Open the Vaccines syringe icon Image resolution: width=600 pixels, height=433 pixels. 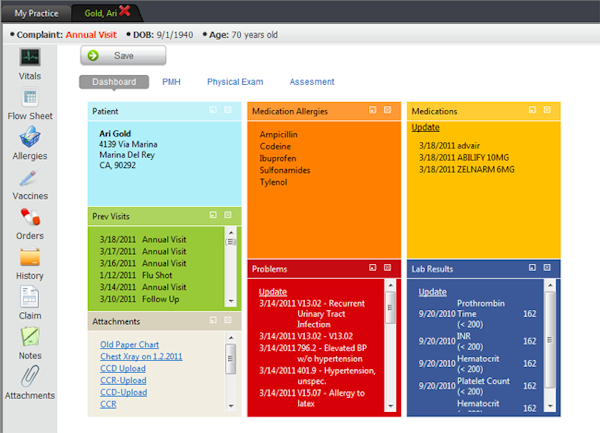[30, 178]
